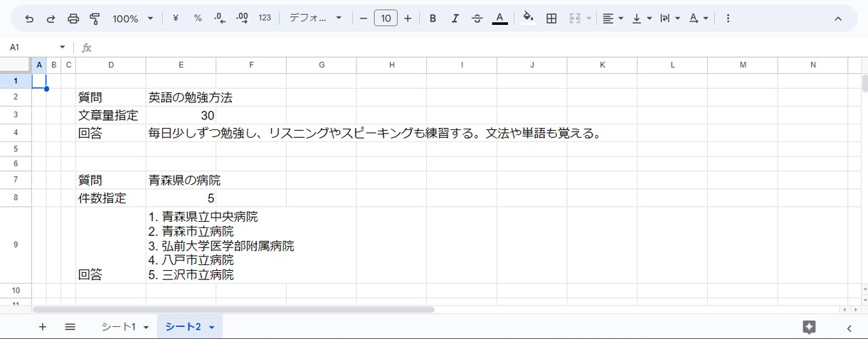
Task: Click the font size field showing 10
Action: (x=386, y=18)
